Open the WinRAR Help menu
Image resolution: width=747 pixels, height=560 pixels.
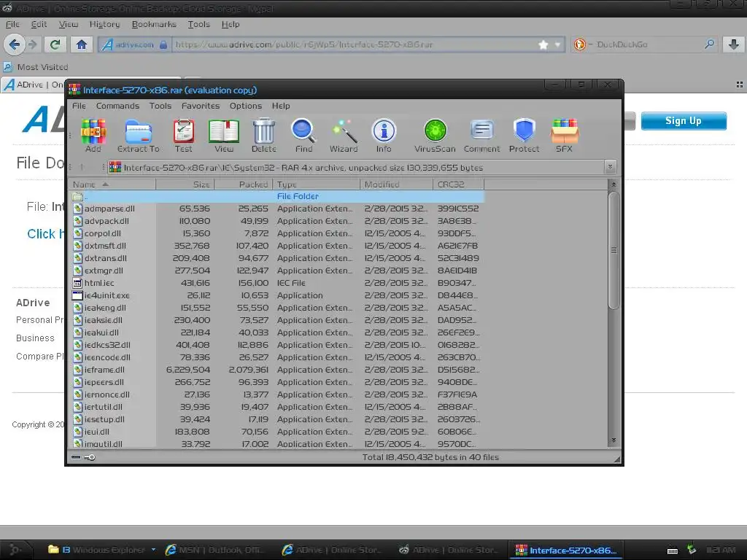281,106
